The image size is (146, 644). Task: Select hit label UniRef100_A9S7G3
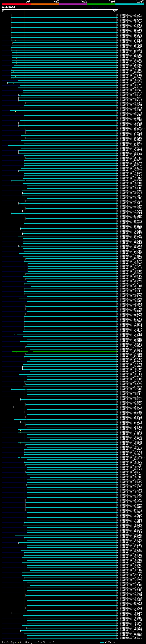pyautogui.click(x=131, y=72)
